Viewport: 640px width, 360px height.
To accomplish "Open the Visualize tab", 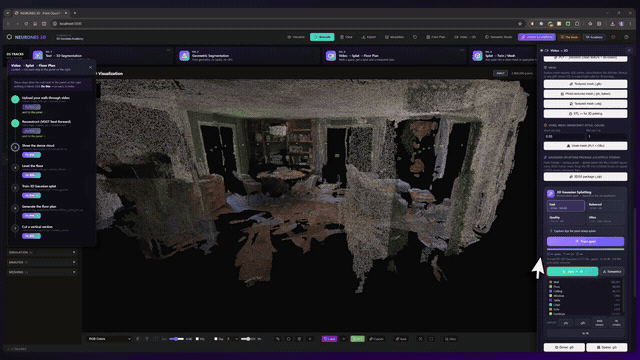I will point(296,37).
